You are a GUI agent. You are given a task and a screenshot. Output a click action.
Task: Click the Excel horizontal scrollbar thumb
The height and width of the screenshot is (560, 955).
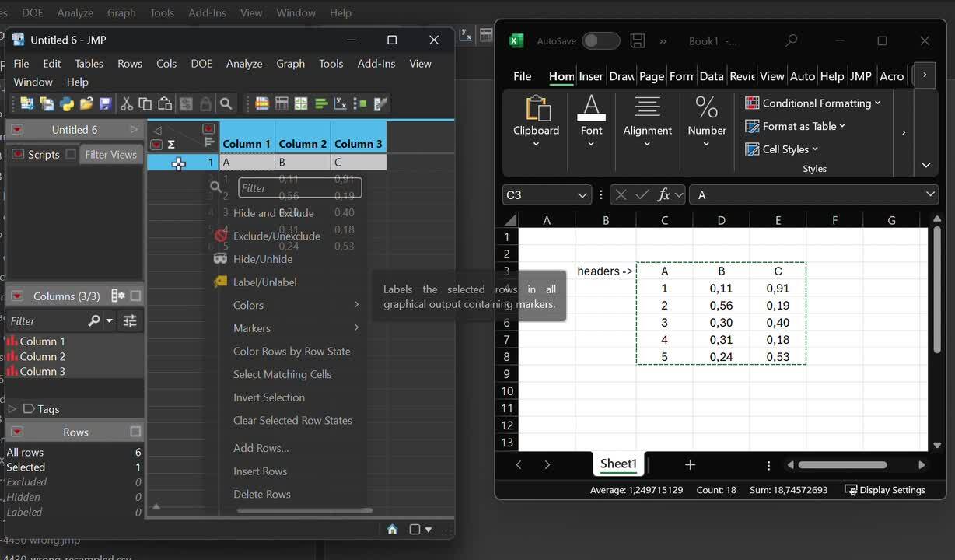(842, 465)
